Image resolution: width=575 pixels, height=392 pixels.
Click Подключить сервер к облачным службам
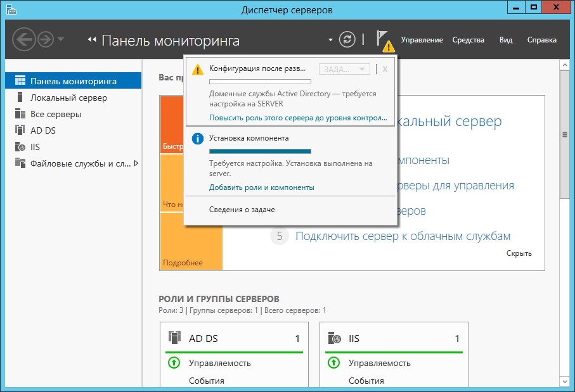[403, 236]
